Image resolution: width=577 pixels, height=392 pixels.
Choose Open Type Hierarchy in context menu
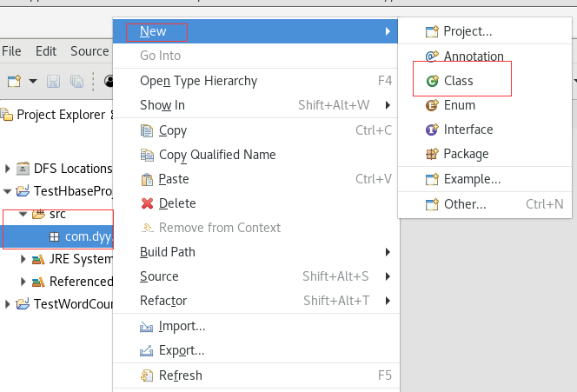pyautogui.click(x=255, y=81)
